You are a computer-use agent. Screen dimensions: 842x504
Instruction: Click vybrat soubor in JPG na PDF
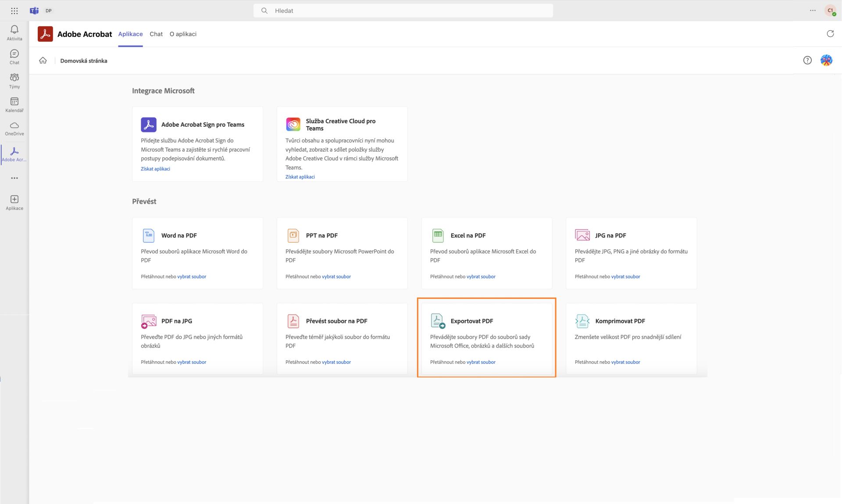point(626,277)
